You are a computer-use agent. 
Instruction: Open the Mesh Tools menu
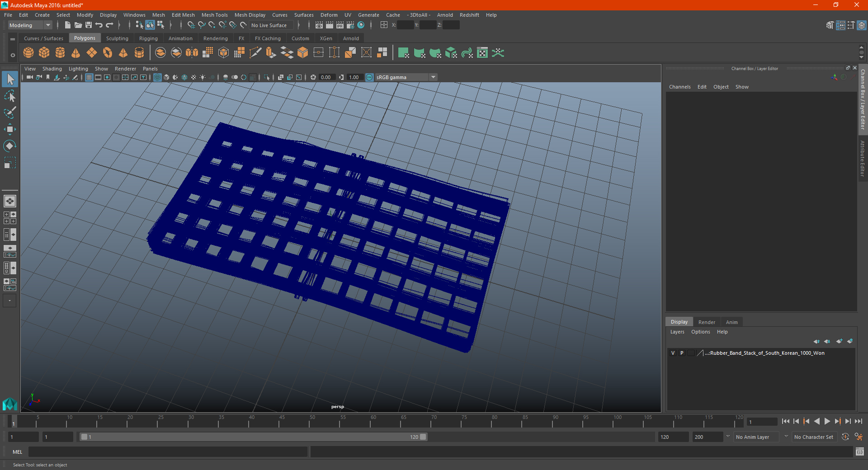coord(215,15)
